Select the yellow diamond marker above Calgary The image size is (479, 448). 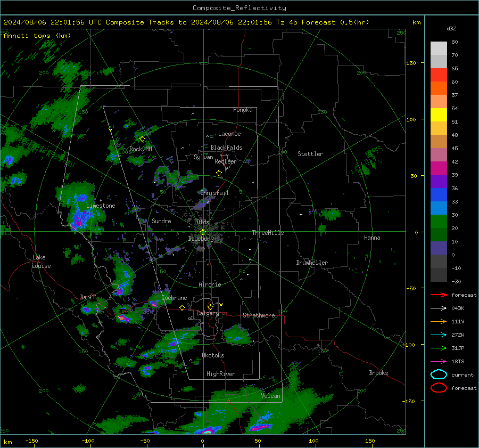pos(210,307)
